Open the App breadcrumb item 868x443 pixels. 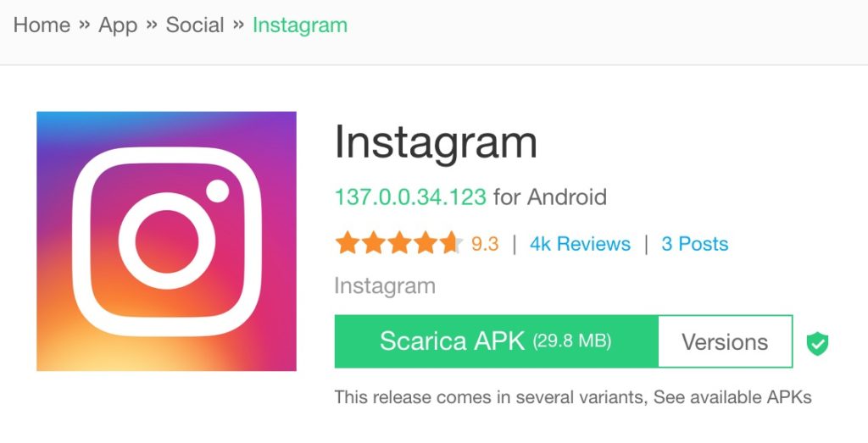[117, 26]
